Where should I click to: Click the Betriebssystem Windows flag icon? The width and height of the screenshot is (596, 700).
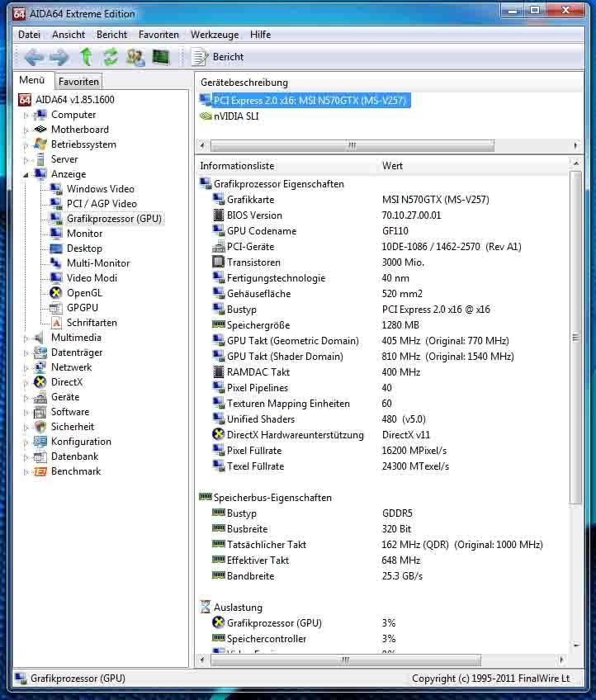(x=40, y=144)
